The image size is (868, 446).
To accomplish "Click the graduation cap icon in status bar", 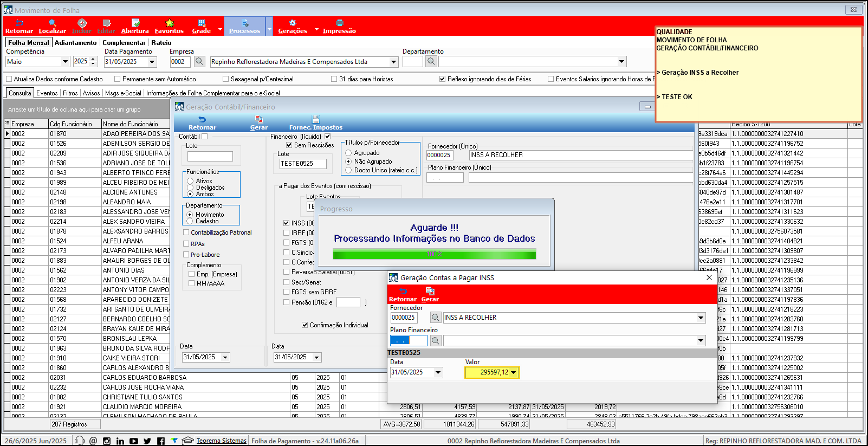I will pyautogui.click(x=187, y=440).
